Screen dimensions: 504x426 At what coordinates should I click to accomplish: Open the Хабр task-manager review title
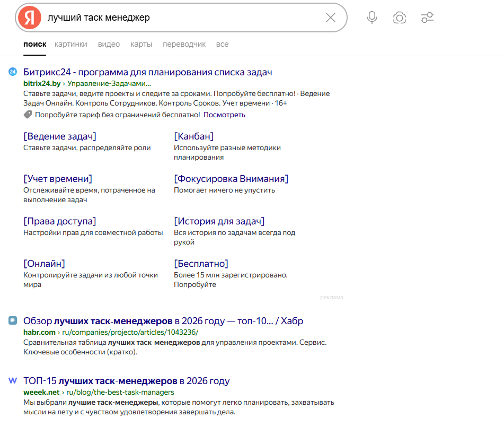pos(163,321)
